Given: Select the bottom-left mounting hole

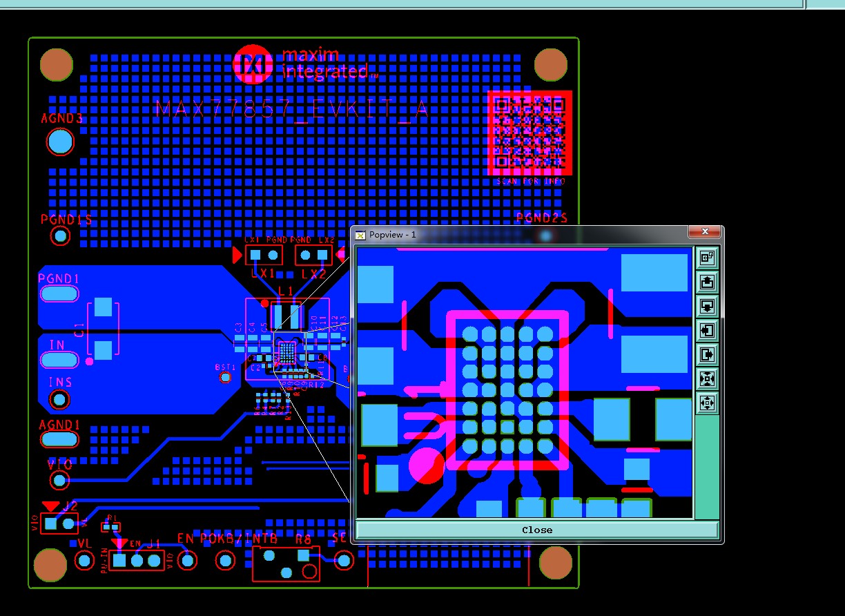Looking at the screenshot, I should pos(50,565).
